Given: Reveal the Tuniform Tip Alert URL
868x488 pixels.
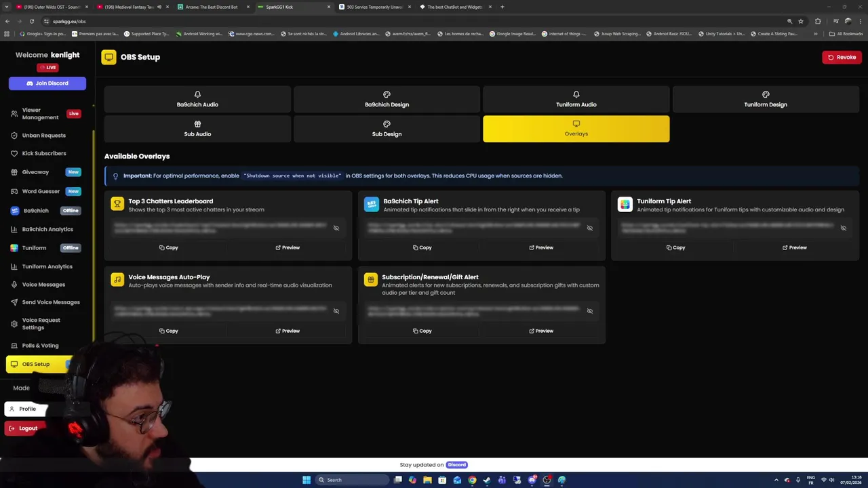Looking at the screenshot, I should [843, 228].
